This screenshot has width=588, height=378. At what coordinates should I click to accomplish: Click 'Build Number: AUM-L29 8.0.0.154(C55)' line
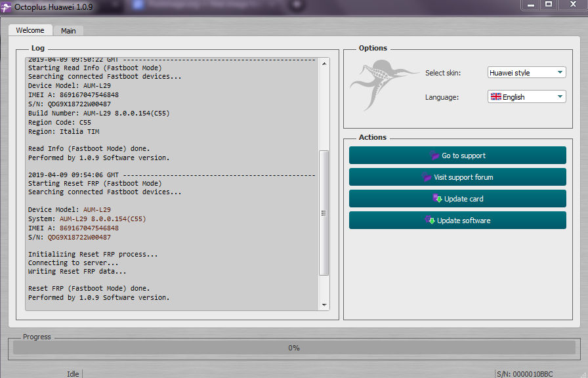tap(99, 114)
